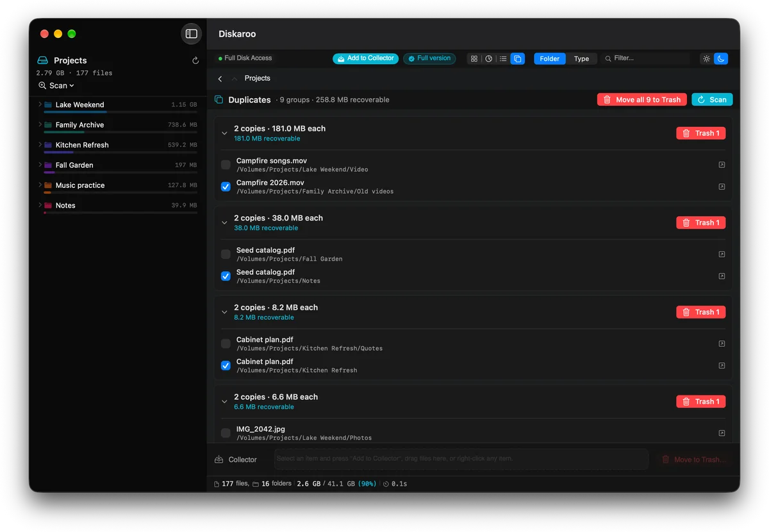
Task: Click the Filter search field
Action: pyautogui.click(x=645, y=58)
